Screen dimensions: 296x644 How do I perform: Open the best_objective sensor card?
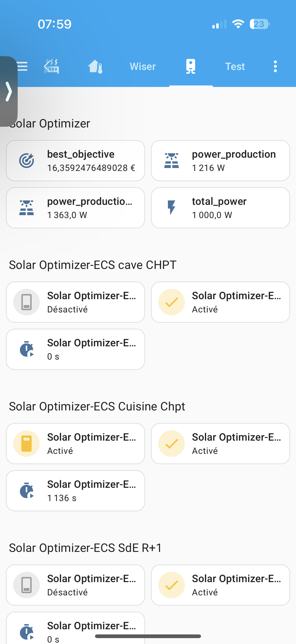click(75, 161)
